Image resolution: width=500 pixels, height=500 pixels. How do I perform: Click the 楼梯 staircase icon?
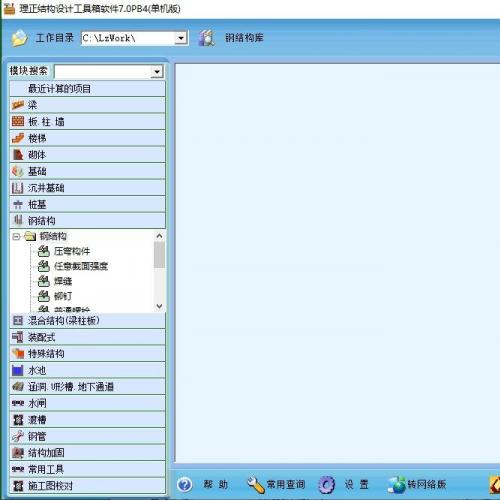pos(18,138)
